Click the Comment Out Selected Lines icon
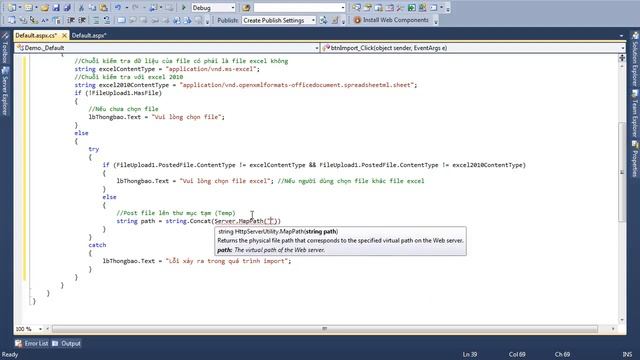This screenshot has height=360, width=640. coord(96,20)
